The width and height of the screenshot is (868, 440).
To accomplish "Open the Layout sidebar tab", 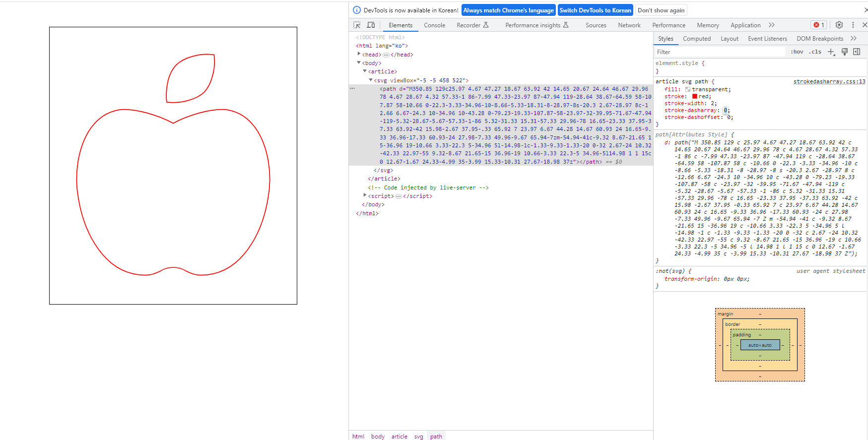I will pyautogui.click(x=729, y=39).
